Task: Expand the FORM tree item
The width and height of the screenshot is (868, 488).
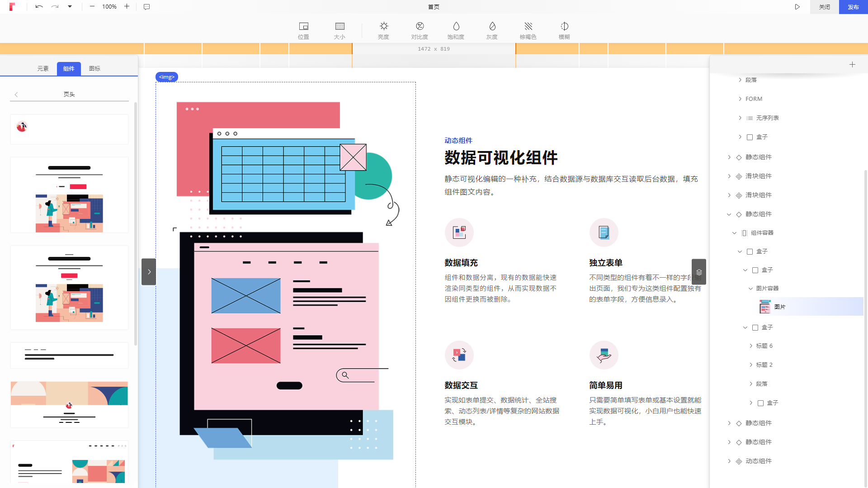Action: pyautogui.click(x=740, y=99)
